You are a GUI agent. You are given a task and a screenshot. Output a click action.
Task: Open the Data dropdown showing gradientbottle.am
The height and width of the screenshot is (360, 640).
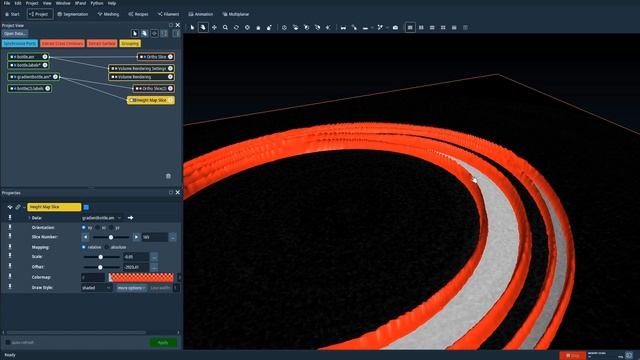pyautogui.click(x=102, y=218)
